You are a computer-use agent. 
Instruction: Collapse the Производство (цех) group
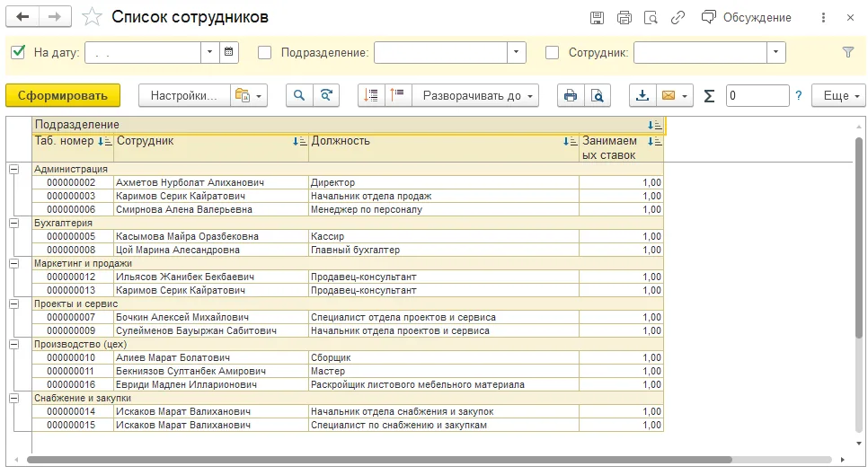pyautogui.click(x=13, y=344)
